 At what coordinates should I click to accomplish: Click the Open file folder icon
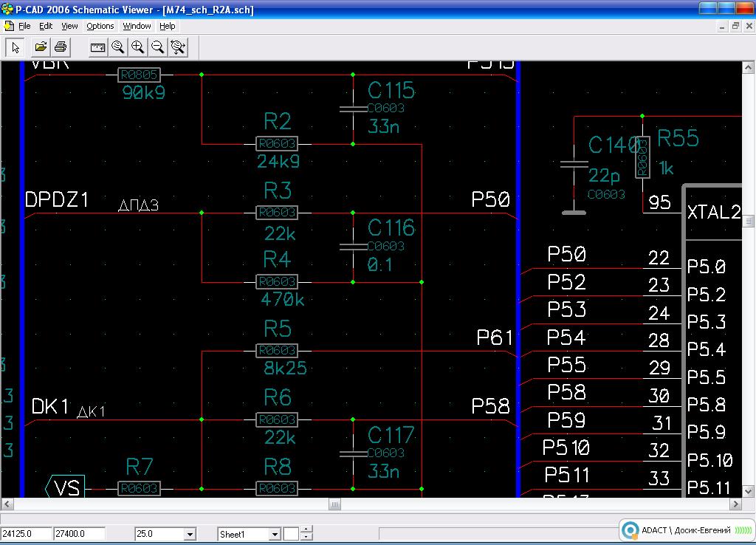pyautogui.click(x=41, y=47)
